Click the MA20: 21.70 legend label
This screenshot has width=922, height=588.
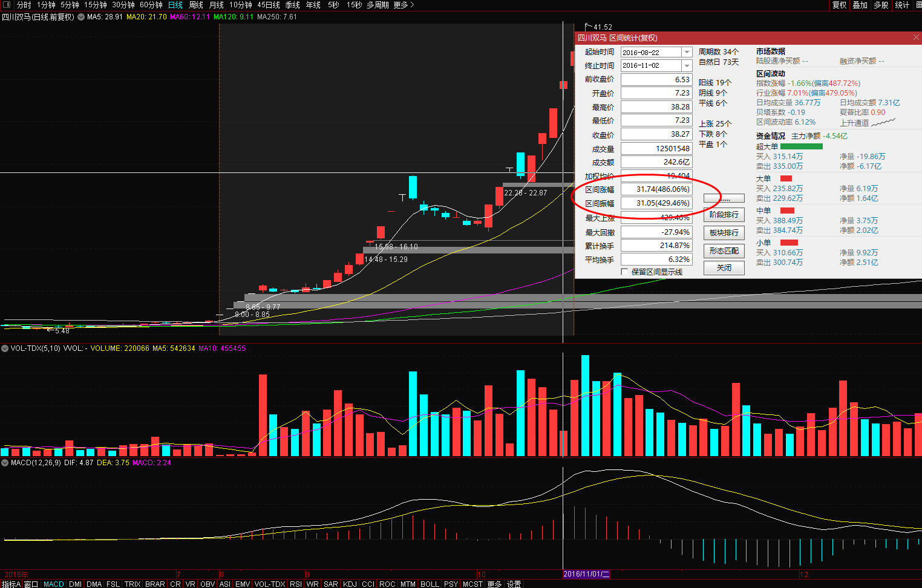tap(146, 17)
